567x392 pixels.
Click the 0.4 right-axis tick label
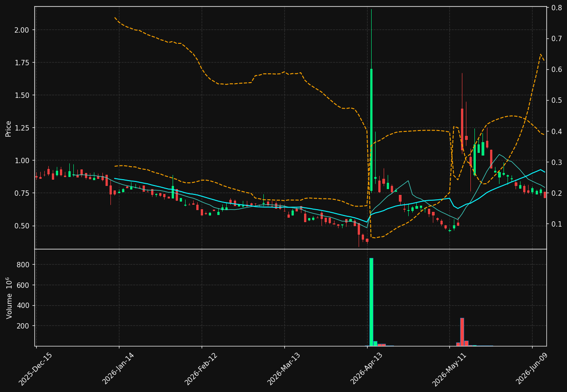point(557,131)
